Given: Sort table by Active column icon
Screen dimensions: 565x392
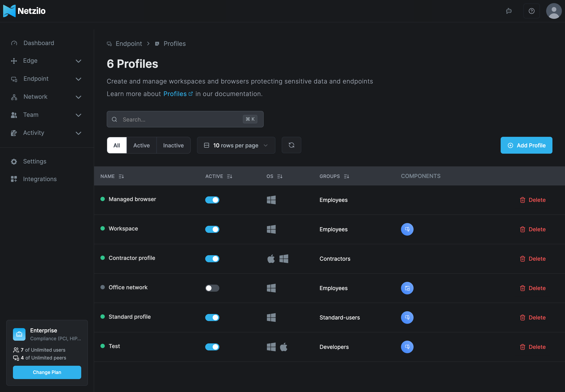Looking at the screenshot, I should [229, 176].
